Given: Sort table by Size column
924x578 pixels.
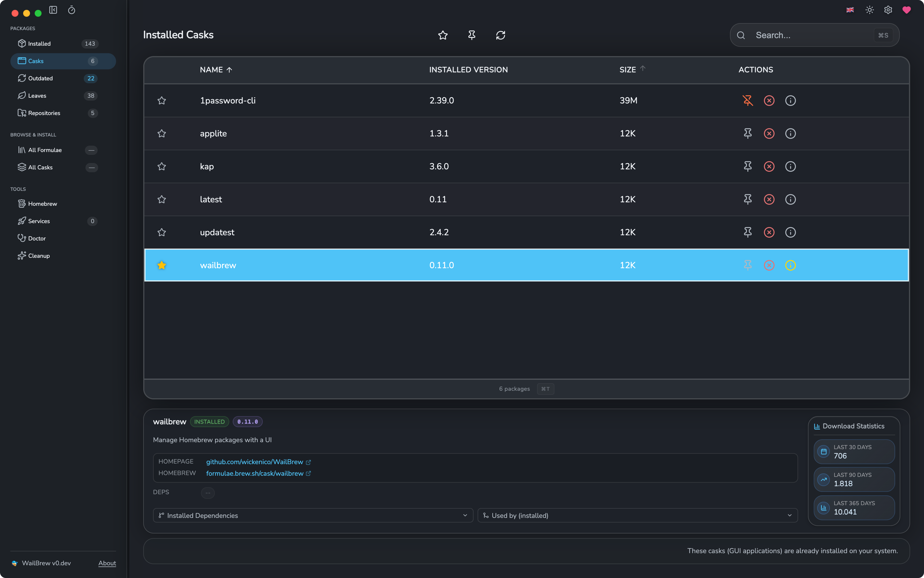Looking at the screenshot, I should [632, 70].
